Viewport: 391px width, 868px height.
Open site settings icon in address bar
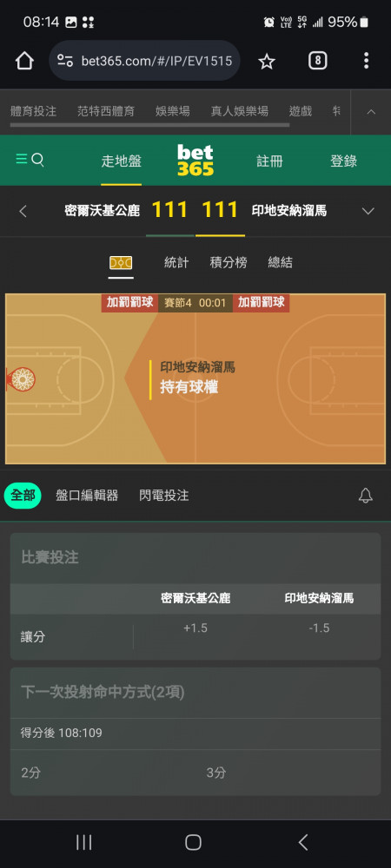click(65, 61)
